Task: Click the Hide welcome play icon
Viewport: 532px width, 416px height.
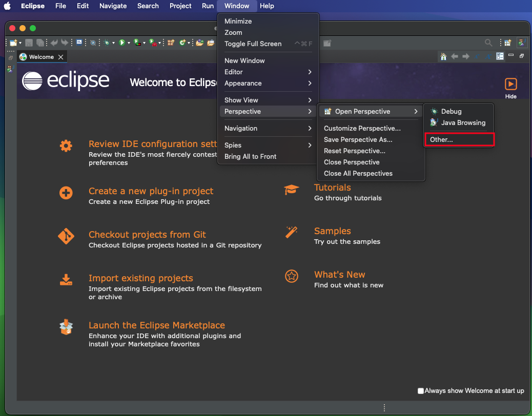Action: tap(510, 84)
